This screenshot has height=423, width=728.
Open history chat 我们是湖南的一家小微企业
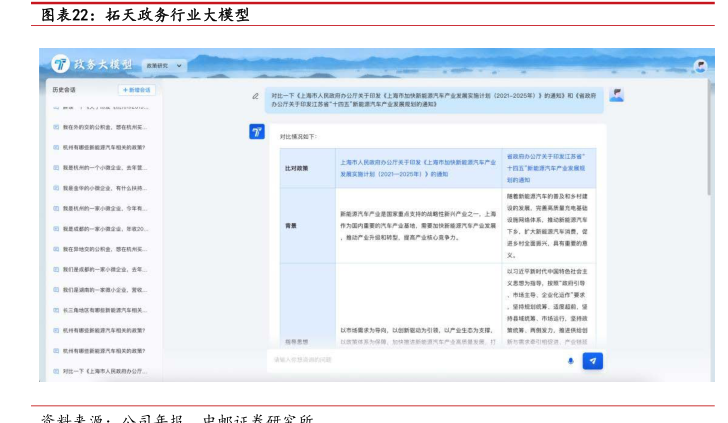coord(104,290)
